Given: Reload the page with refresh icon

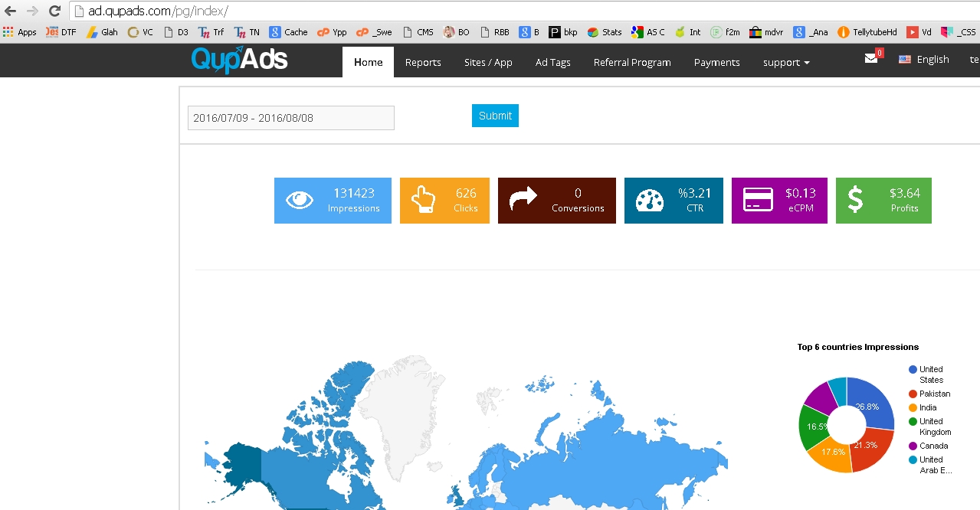Looking at the screenshot, I should click(54, 11).
